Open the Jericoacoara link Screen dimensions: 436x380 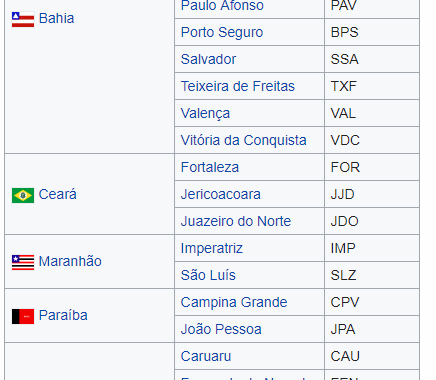coord(220,194)
